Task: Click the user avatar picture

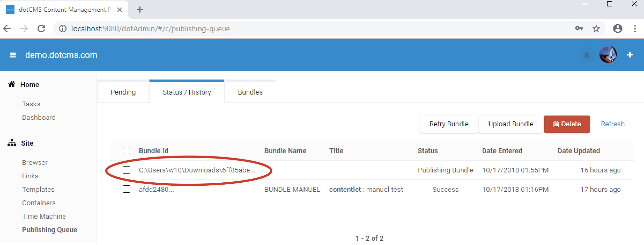Action: (608, 54)
